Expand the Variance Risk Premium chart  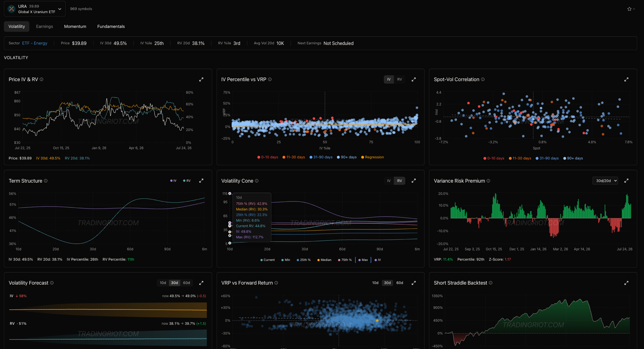pyautogui.click(x=626, y=181)
